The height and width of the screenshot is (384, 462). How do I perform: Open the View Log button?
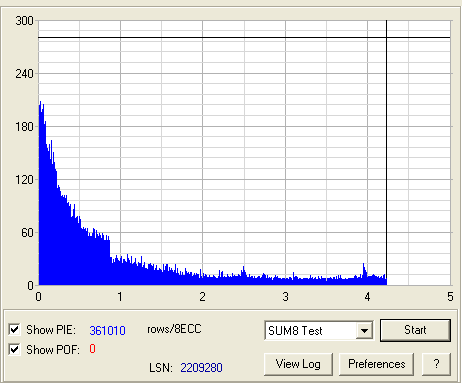pos(298,364)
